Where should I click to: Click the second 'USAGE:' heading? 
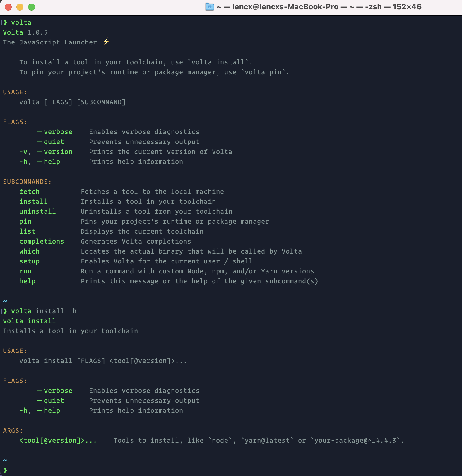15,351
